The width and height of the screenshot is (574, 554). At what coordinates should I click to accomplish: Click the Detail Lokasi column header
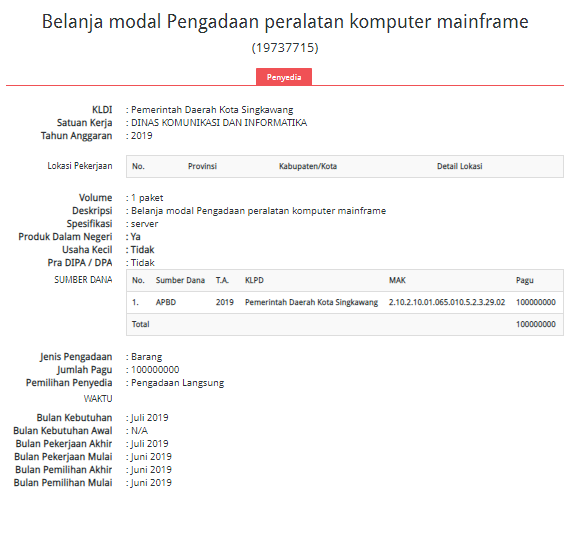(x=459, y=166)
